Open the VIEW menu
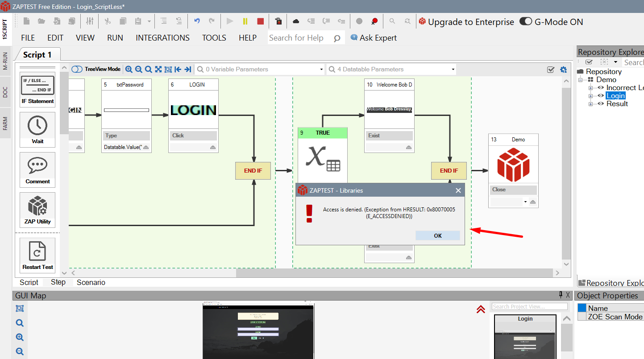 pos(85,38)
